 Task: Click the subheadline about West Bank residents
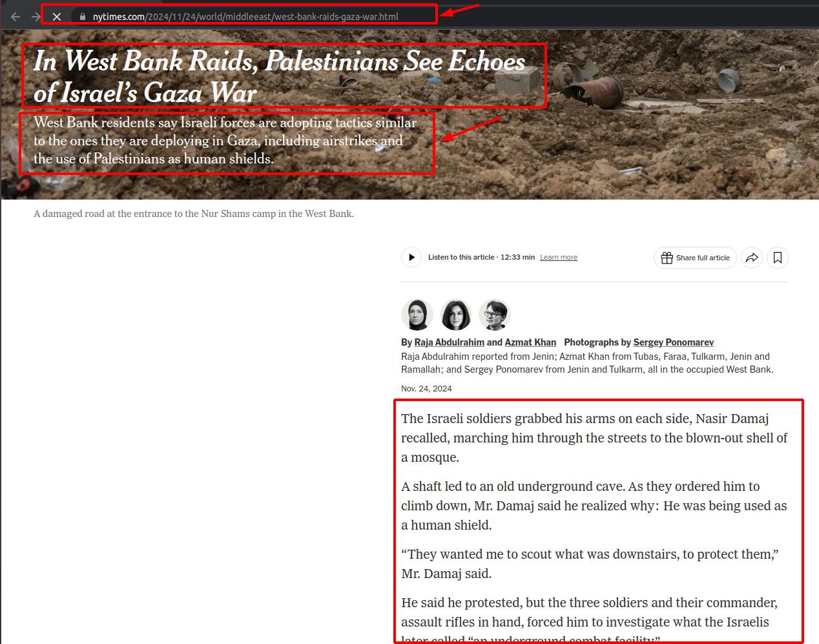225,141
